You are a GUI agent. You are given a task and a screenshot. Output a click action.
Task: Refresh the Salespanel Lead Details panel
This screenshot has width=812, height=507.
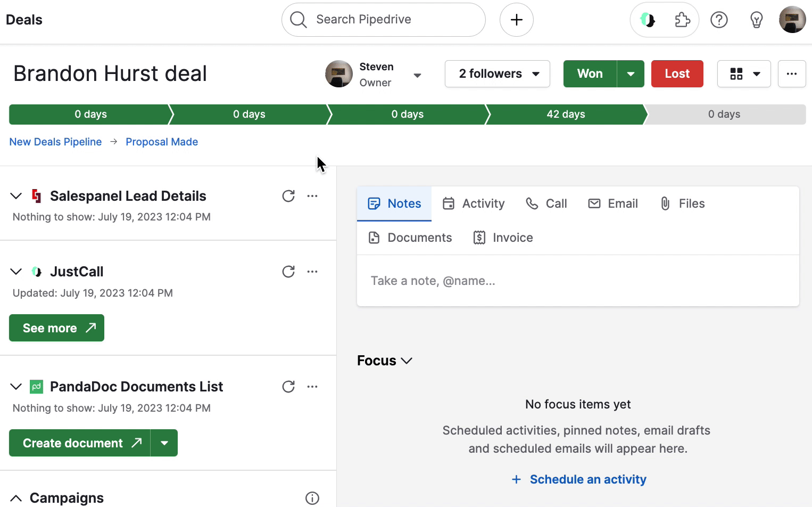click(x=288, y=196)
